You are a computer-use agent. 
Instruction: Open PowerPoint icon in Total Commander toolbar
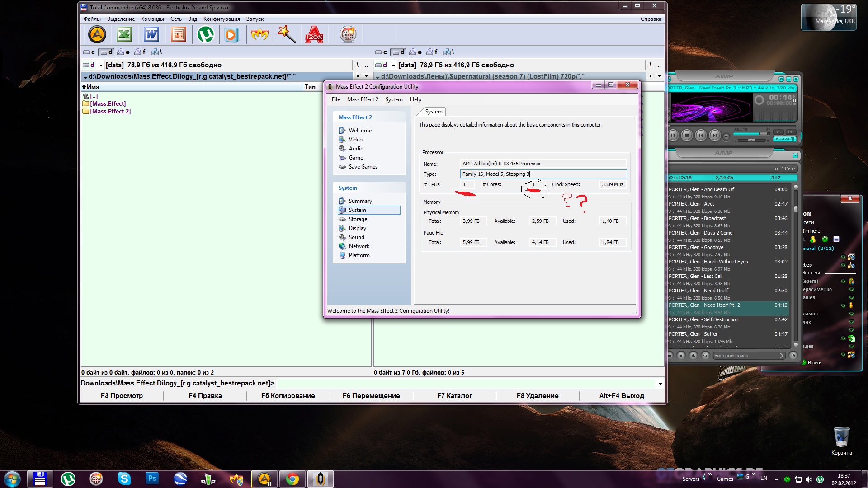click(x=179, y=34)
